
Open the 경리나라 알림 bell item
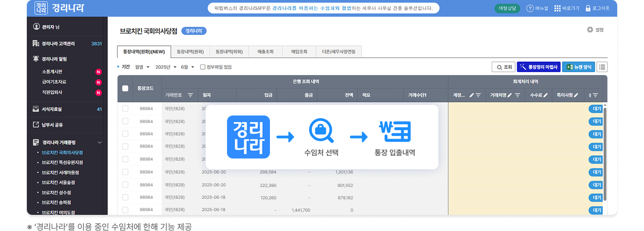tap(36, 59)
